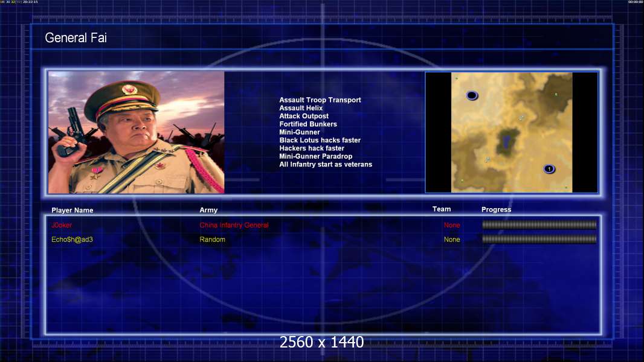Click the desert map preview thumbnail
Image resolution: width=644 pixels, height=362 pixels.
511,132
